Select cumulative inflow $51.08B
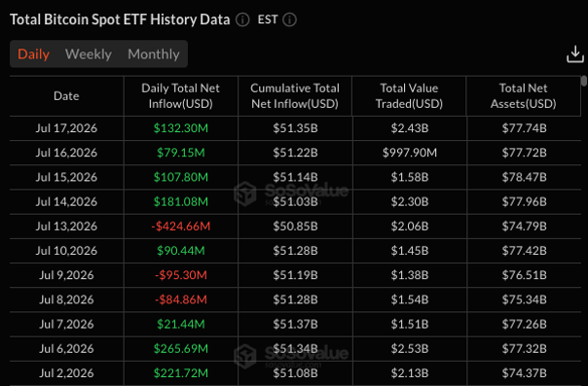Screen dimensions: 588x386 click(x=295, y=373)
